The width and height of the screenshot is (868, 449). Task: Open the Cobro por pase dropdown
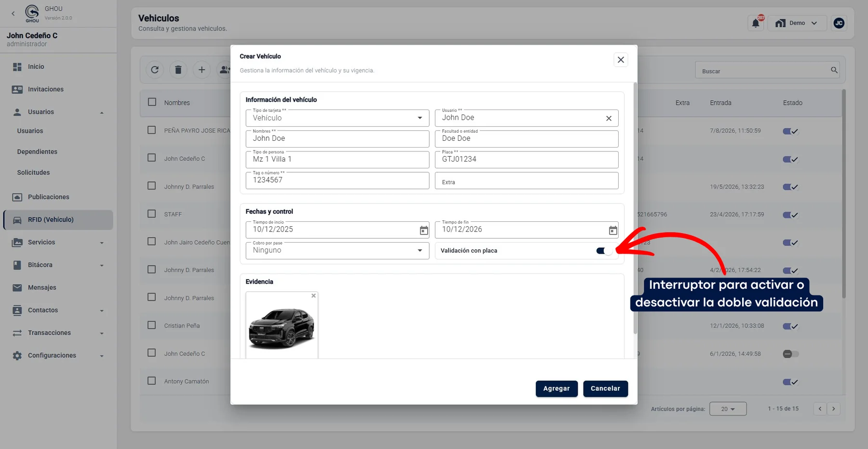337,251
